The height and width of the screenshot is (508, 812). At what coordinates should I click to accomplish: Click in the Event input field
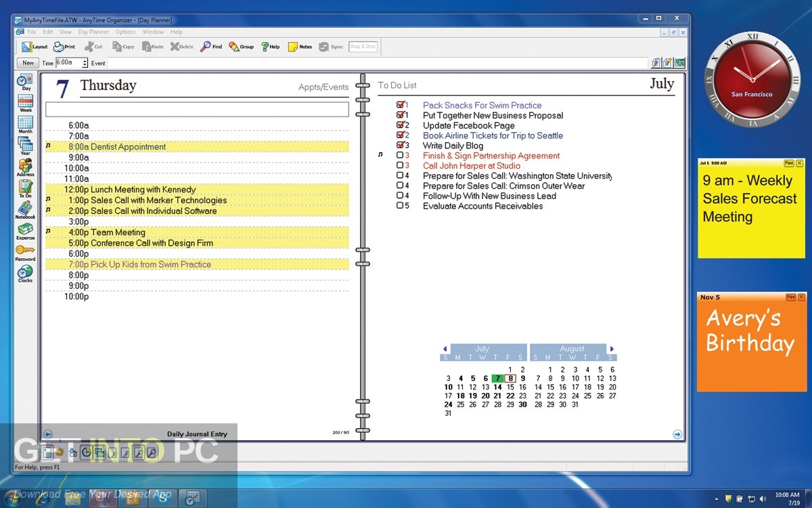(378, 63)
